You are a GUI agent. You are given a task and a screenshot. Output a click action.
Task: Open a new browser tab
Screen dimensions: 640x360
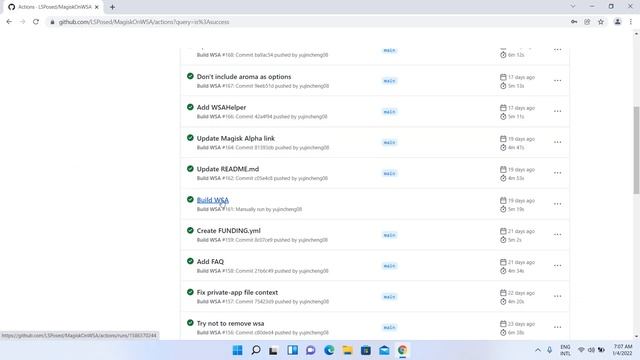point(112,7)
